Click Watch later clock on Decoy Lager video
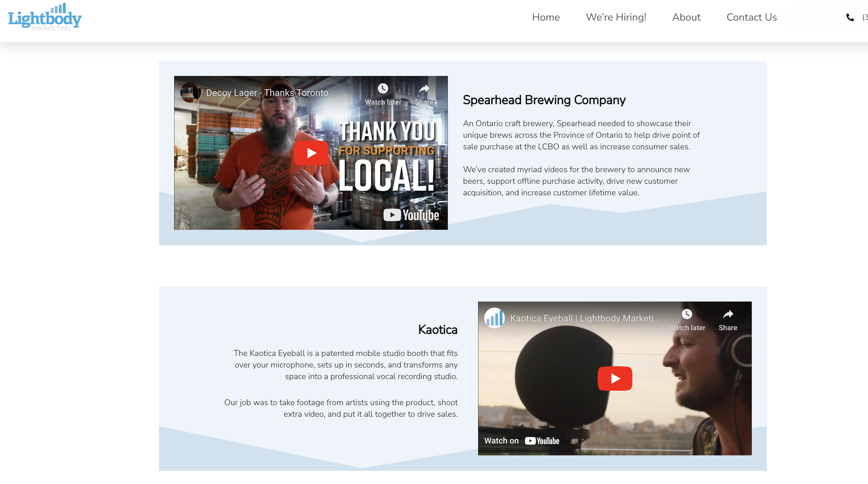Screen dimensions: 868x484 (x=383, y=88)
